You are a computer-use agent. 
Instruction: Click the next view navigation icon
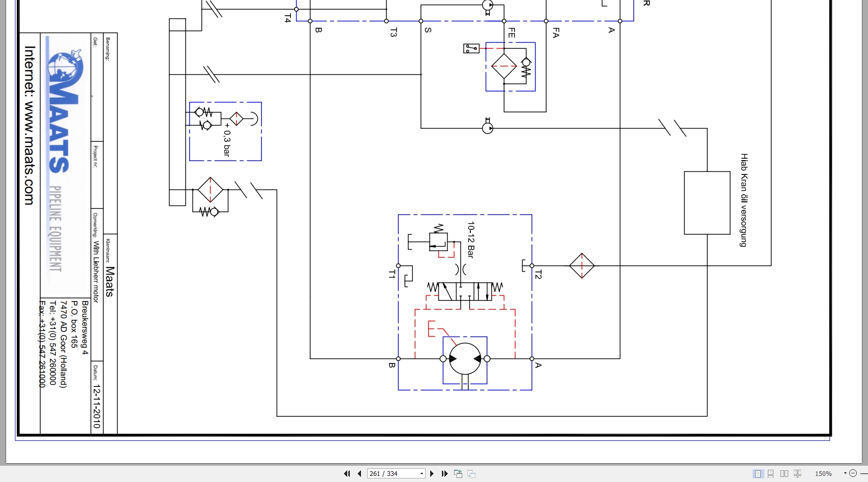click(x=471, y=473)
